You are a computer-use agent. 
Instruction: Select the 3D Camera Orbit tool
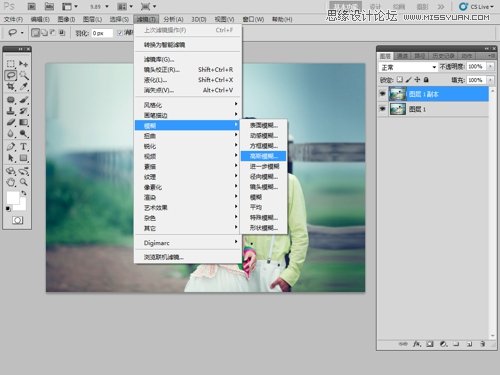pyautogui.click(x=23, y=171)
